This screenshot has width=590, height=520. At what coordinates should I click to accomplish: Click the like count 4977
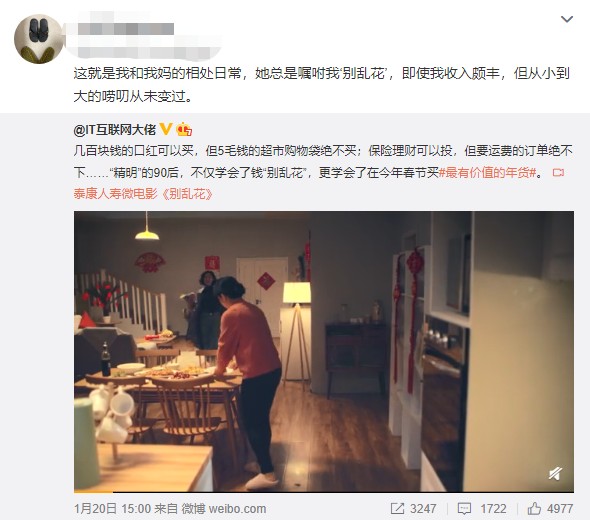tap(560, 509)
